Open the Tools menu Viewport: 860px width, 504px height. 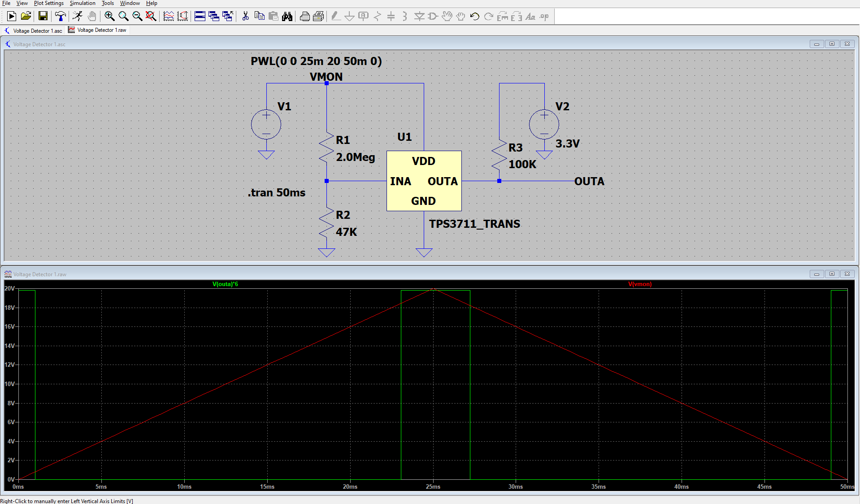pyautogui.click(x=108, y=3)
